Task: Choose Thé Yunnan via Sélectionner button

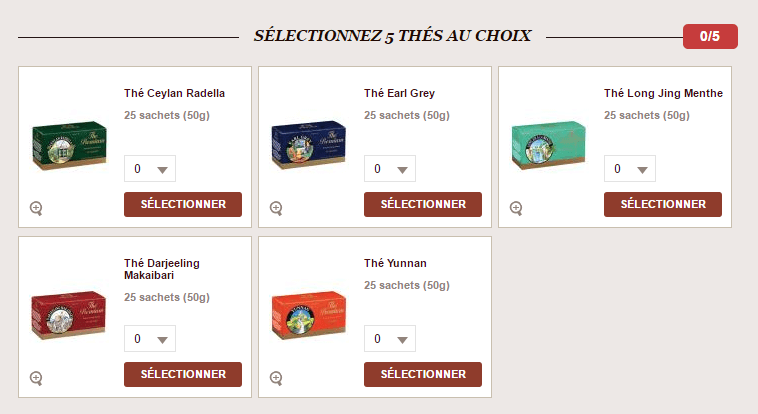Action: click(x=422, y=374)
